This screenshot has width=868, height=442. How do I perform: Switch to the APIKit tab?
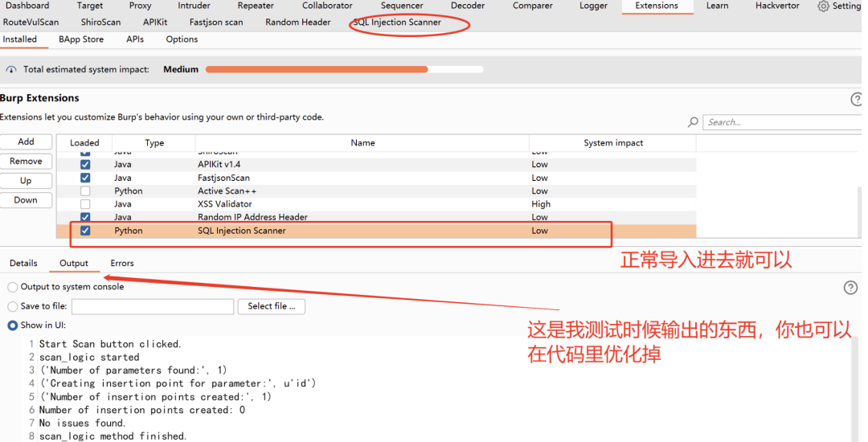pyautogui.click(x=155, y=23)
